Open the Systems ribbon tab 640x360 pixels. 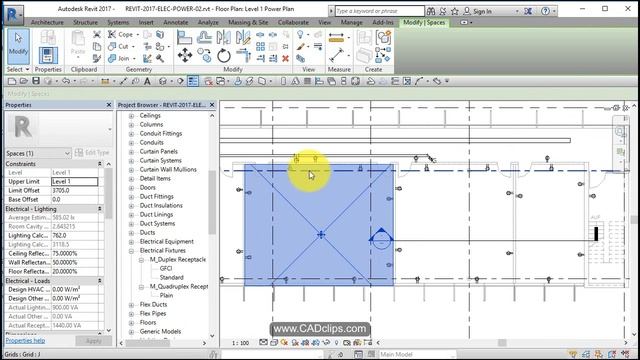tap(118, 22)
